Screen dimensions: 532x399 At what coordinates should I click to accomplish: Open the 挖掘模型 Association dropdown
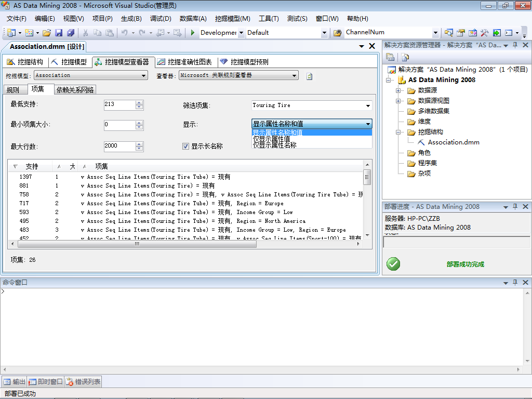click(x=90, y=75)
